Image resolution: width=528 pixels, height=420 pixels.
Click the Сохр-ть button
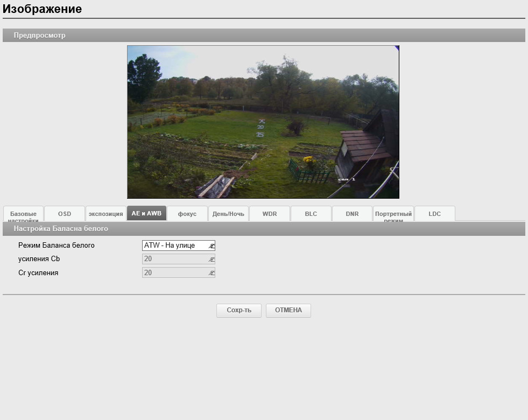click(239, 310)
